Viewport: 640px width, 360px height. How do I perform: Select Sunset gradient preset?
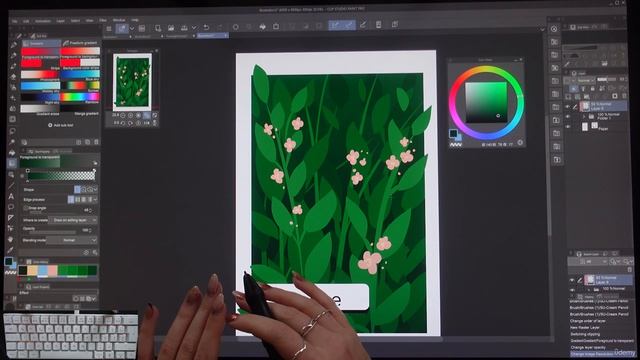[x=80, y=86]
